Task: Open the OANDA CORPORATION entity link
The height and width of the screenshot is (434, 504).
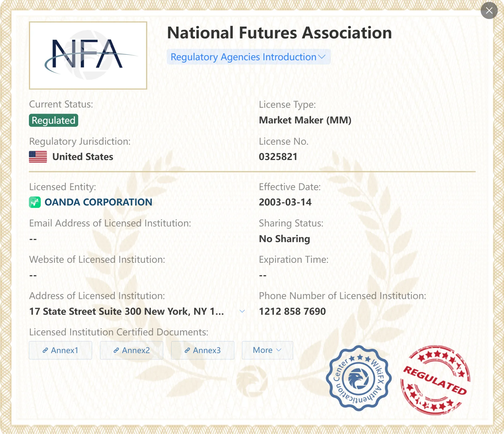Action: click(x=98, y=202)
